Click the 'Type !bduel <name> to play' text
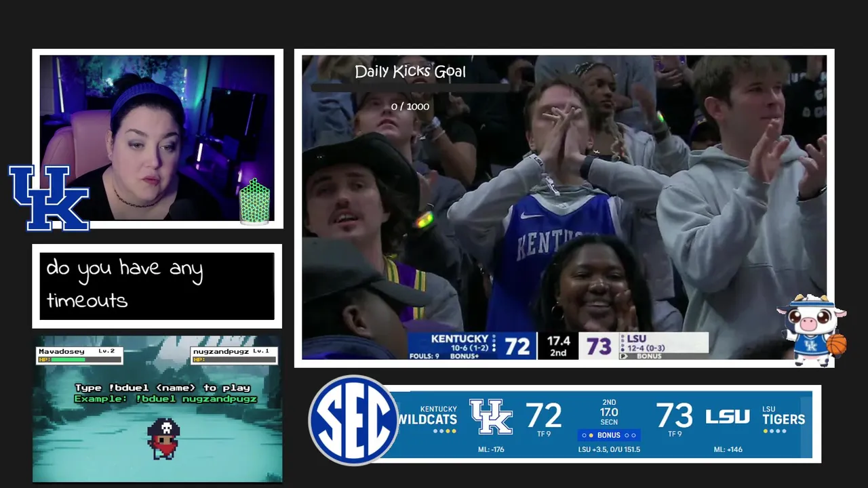The height and width of the screenshot is (488, 868). (163, 388)
